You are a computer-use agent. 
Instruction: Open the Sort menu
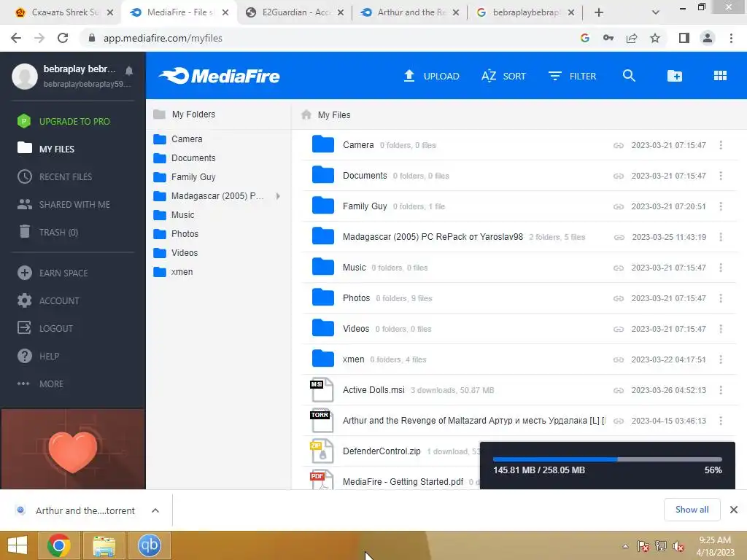(503, 76)
